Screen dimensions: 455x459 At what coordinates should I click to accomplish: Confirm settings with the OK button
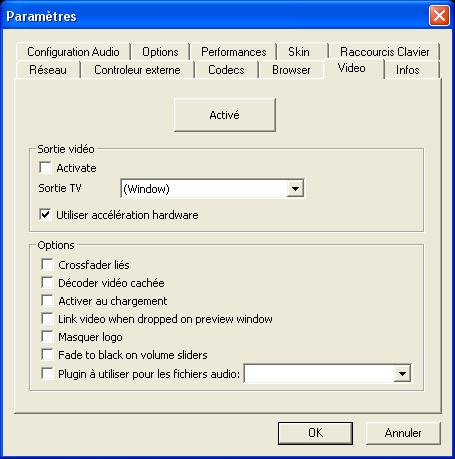point(315,433)
